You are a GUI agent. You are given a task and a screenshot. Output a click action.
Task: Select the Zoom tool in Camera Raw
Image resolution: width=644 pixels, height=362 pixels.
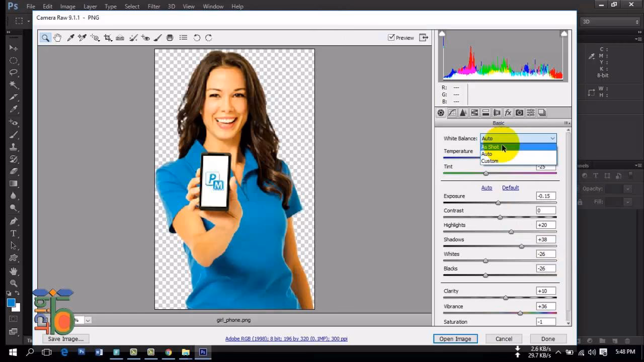click(x=45, y=37)
